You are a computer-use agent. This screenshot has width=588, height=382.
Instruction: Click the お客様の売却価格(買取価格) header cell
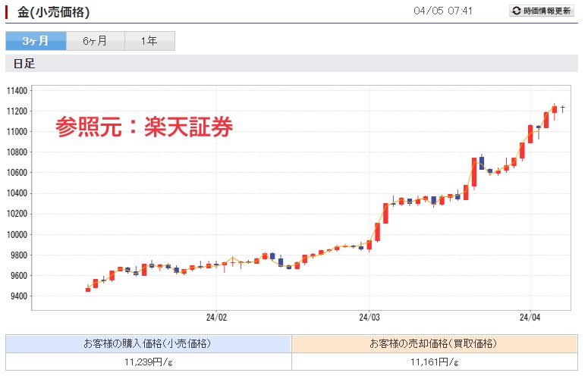(x=435, y=344)
